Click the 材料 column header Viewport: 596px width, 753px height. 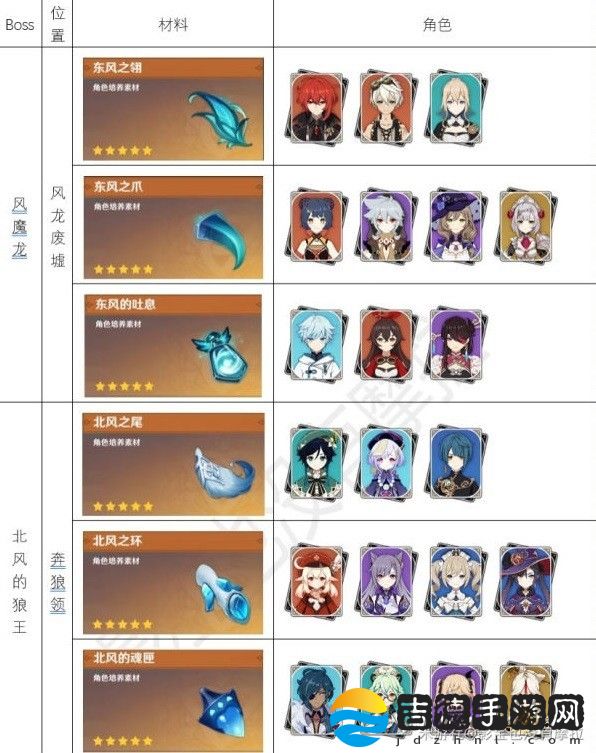point(173,24)
